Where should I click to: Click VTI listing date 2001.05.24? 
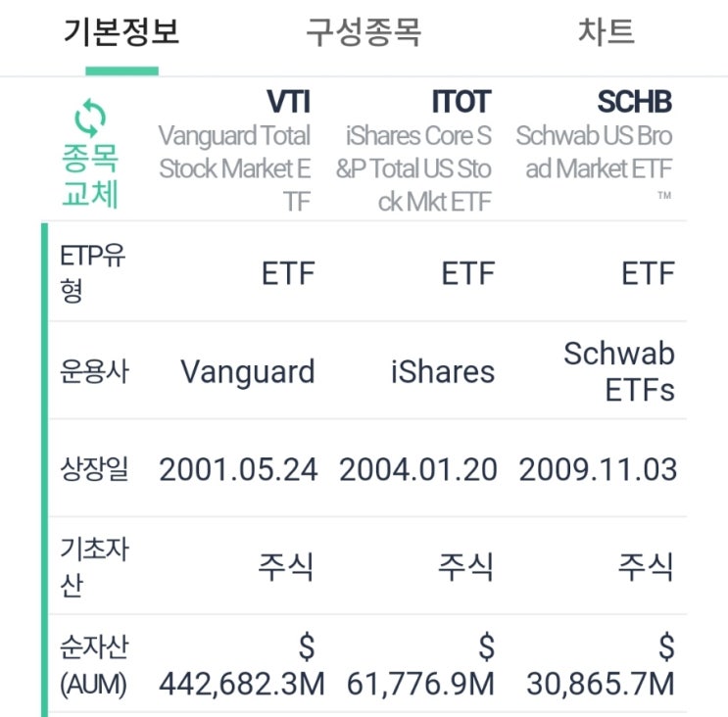tap(238, 469)
